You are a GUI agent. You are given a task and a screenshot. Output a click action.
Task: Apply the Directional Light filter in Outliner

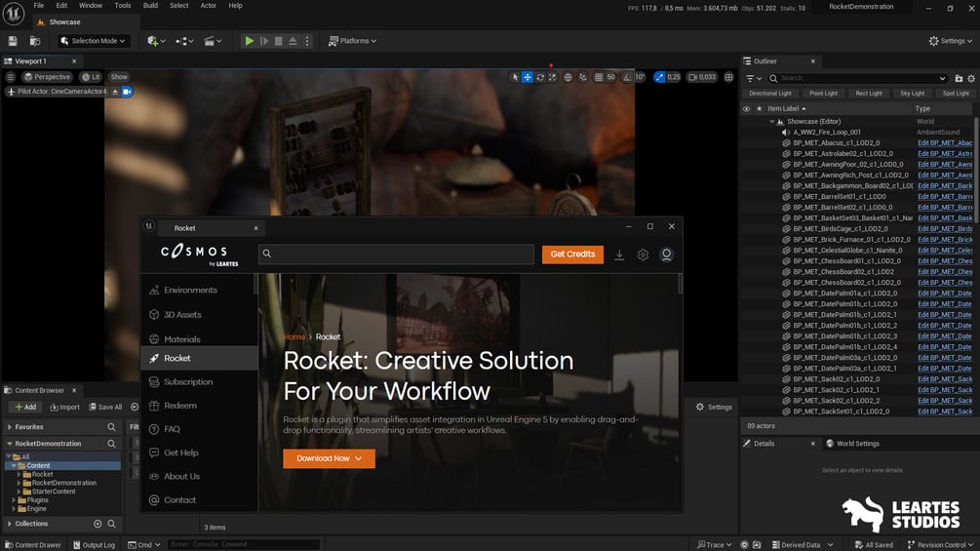pos(770,93)
